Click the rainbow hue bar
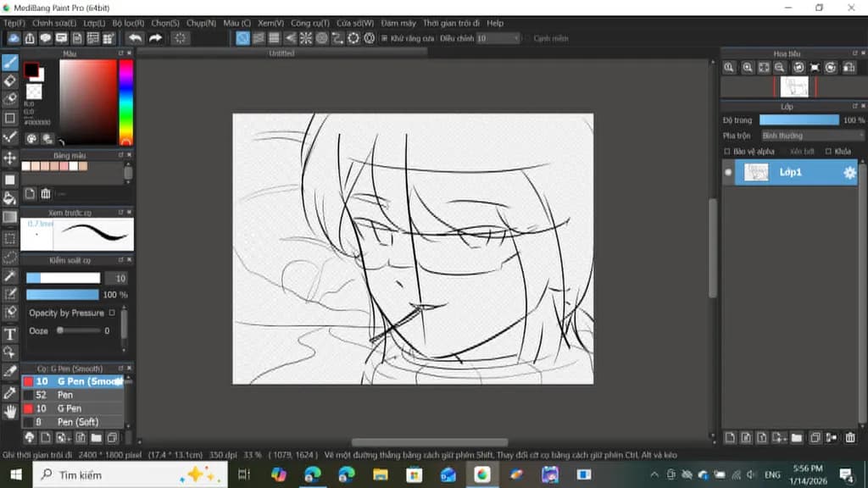 click(126, 103)
